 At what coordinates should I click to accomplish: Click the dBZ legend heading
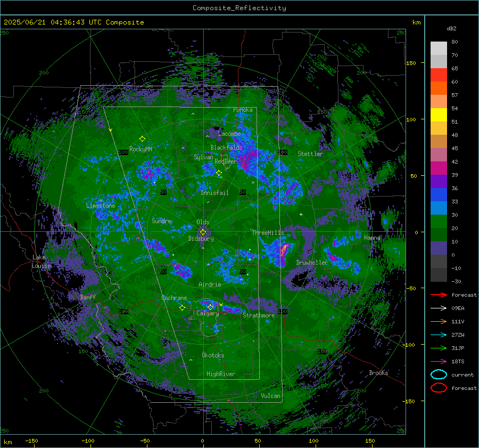(x=451, y=28)
